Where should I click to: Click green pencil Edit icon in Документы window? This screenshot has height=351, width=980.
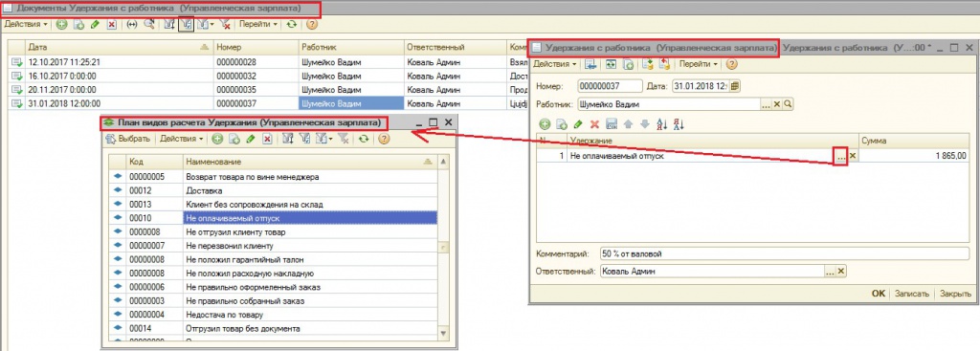(x=95, y=24)
